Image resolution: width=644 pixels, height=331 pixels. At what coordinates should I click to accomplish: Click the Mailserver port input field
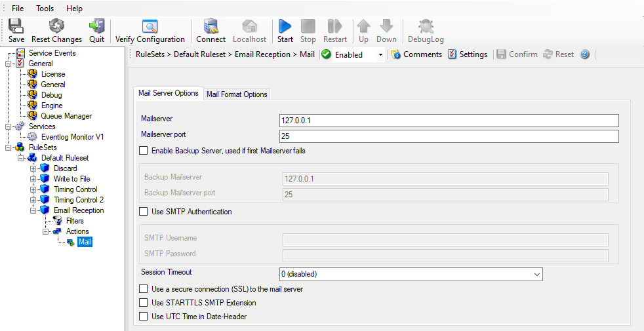pos(449,136)
